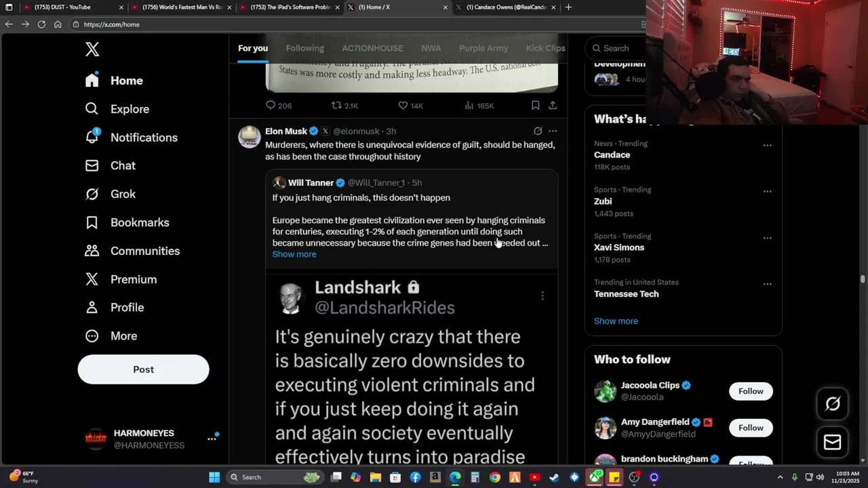Open Will Tanner's quoted post name

pyautogui.click(x=311, y=182)
